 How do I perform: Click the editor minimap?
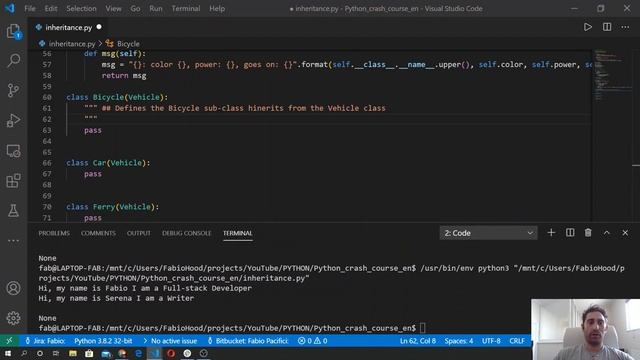[612, 76]
